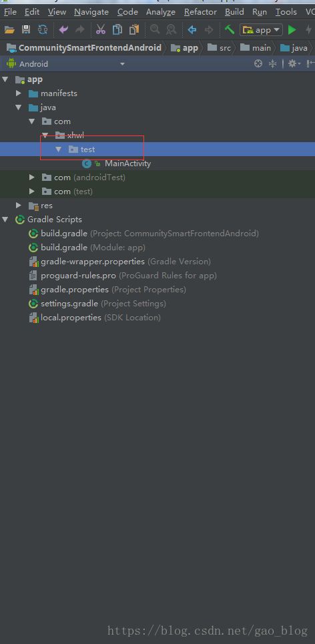Click the Paste clipboard icon
Screen dimensions: 315x644
[134, 29]
